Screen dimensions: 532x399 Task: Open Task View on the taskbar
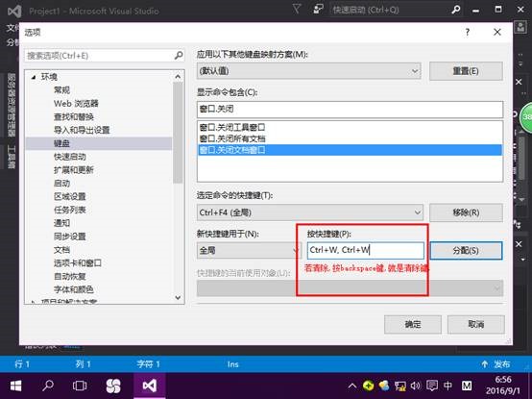tap(80, 386)
